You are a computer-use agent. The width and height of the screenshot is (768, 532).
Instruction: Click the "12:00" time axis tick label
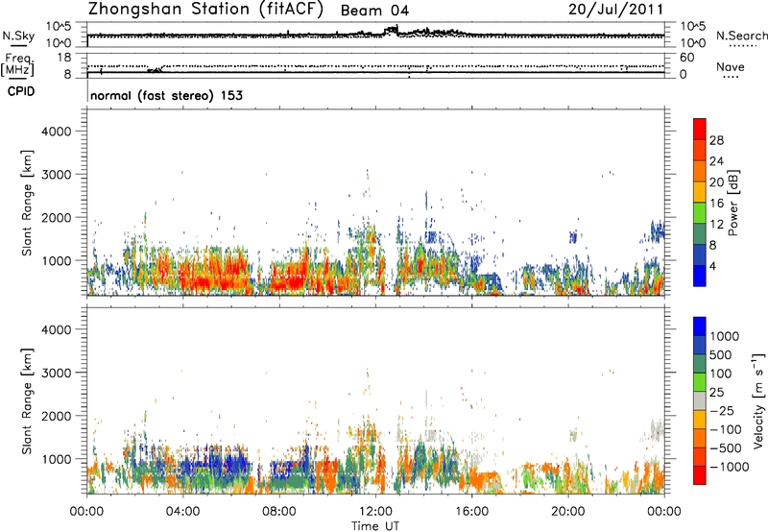[x=375, y=512]
